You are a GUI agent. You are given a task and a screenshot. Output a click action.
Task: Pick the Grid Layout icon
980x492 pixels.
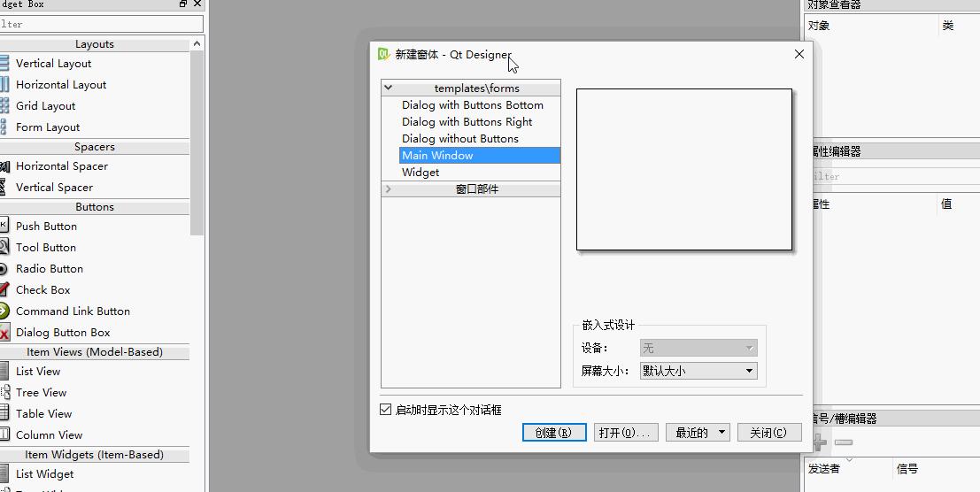click(4, 105)
